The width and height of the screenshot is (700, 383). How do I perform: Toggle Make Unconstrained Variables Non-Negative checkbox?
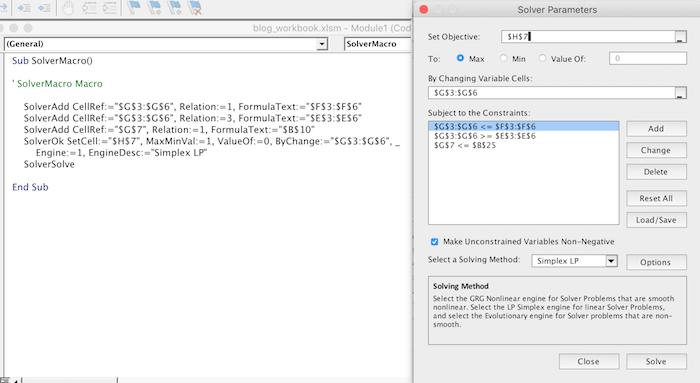click(x=434, y=241)
